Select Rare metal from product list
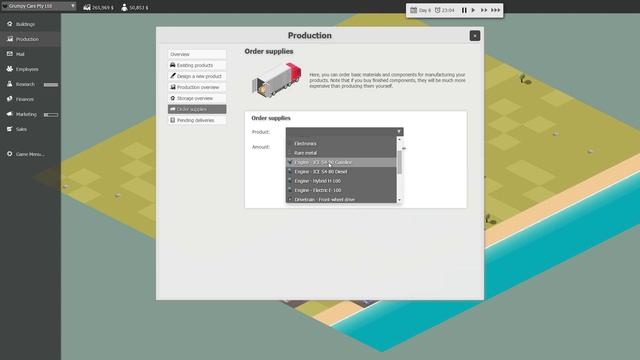This screenshot has height=360, width=640. pos(341,153)
